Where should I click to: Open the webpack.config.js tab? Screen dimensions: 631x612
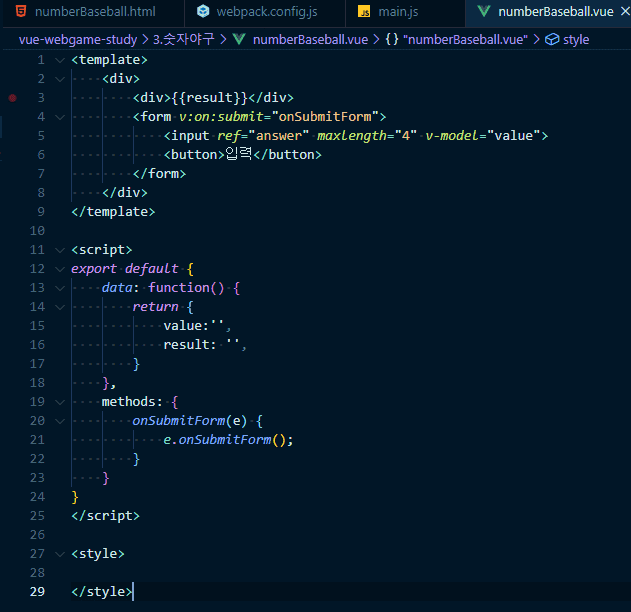click(265, 12)
